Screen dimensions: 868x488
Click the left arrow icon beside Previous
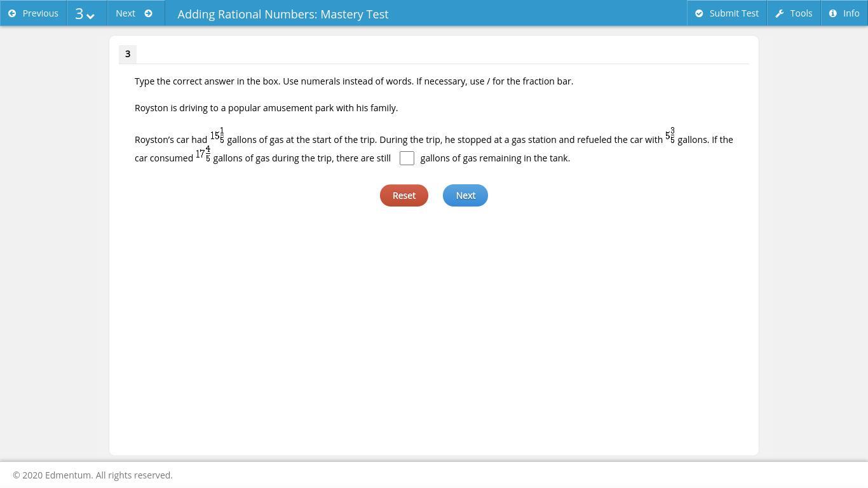(12, 13)
